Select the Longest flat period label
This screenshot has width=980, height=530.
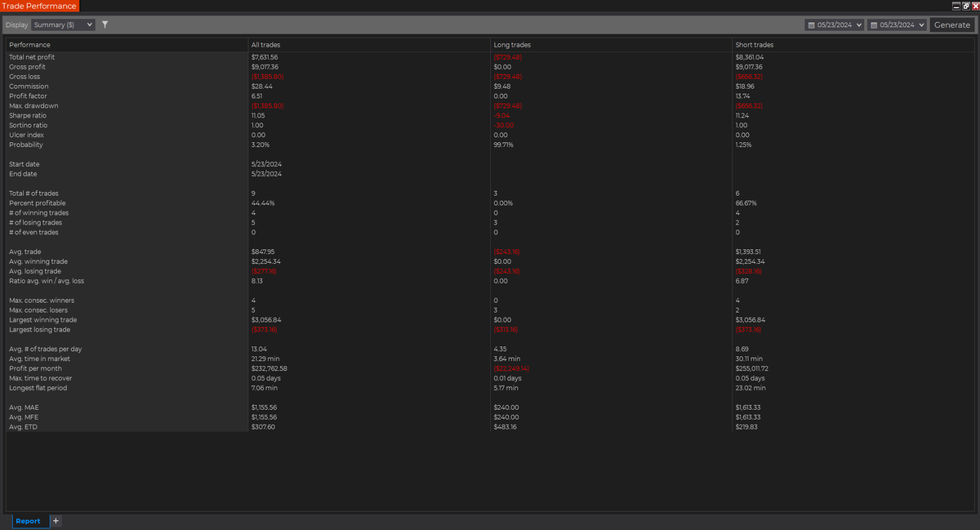coord(38,388)
